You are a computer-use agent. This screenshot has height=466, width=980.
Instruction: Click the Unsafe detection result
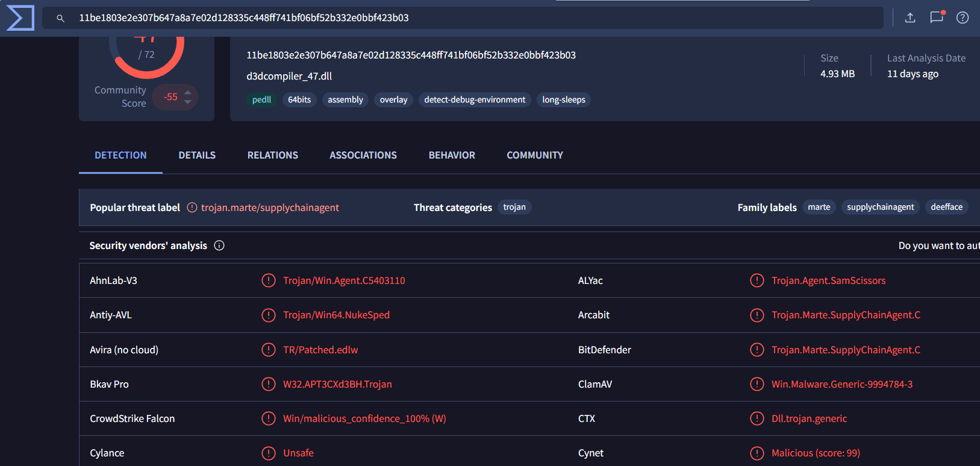(x=298, y=453)
